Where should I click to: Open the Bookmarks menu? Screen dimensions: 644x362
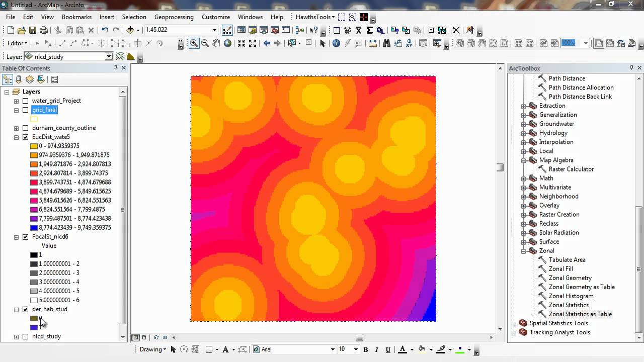[x=76, y=17]
